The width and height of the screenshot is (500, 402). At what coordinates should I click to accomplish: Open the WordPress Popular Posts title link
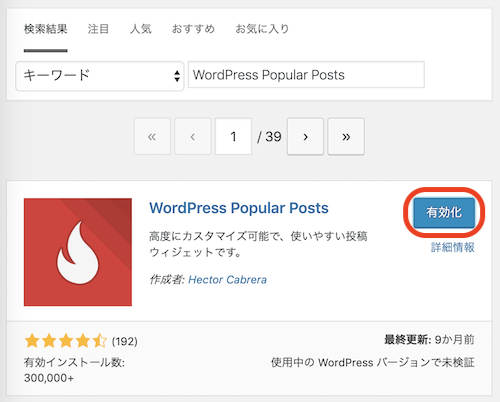pyautogui.click(x=239, y=208)
